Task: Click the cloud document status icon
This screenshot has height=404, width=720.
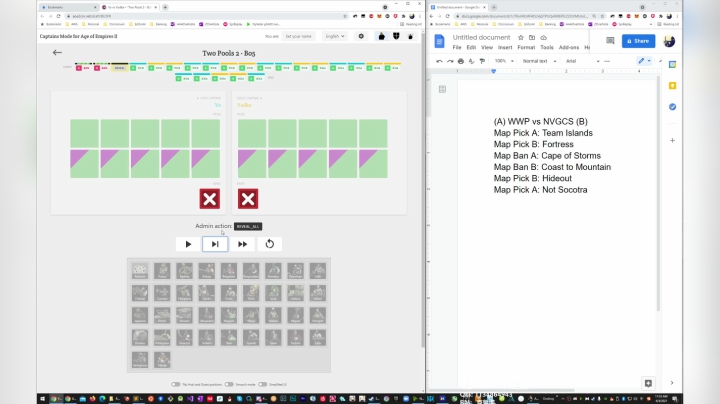Action: [544, 38]
